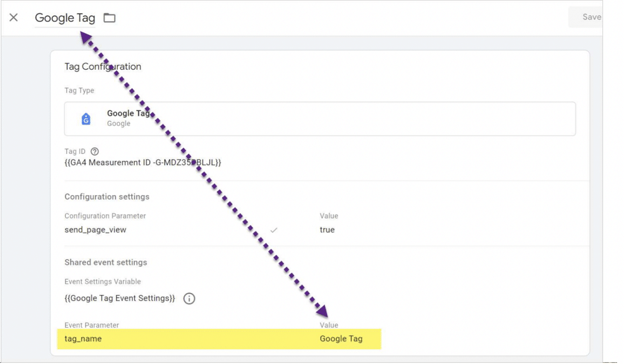This screenshot has width=624, height=364.
Task: Select the Tag ID measurement variable value
Action: (x=143, y=163)
